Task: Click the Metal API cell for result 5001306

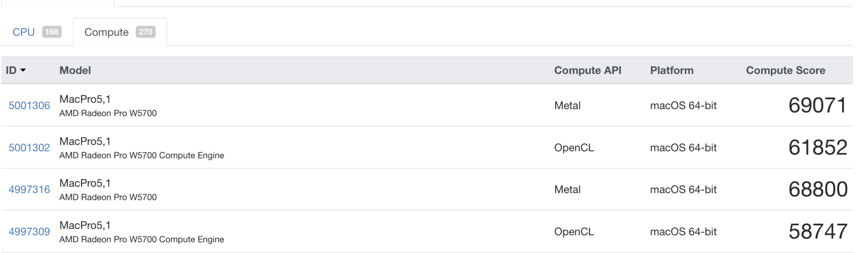Action: coord(567,106)
